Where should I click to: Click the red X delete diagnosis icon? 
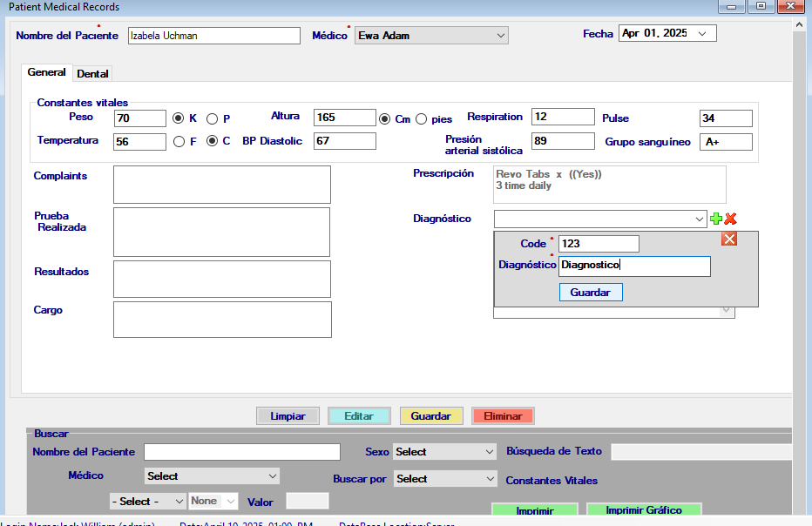pyautogui.click(x=731, y=219)
